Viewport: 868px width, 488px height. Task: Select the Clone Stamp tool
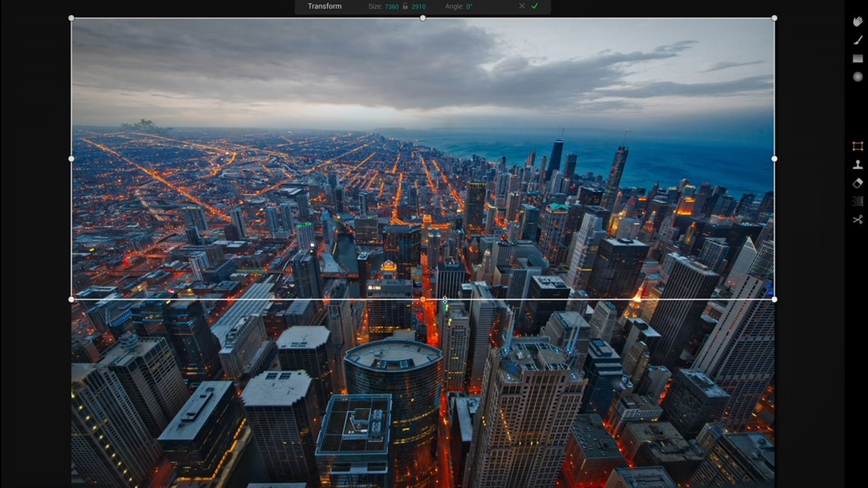pos(858,164)
